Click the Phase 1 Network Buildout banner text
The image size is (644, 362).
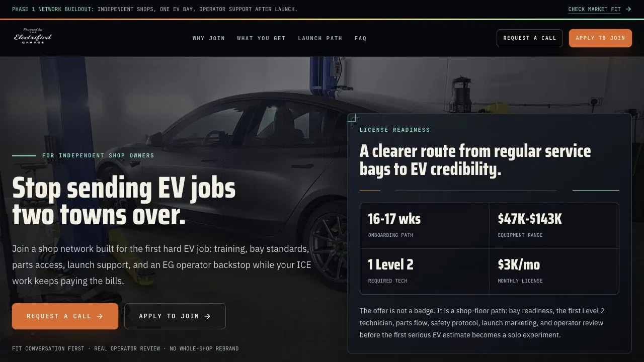[x=154, y=9]
